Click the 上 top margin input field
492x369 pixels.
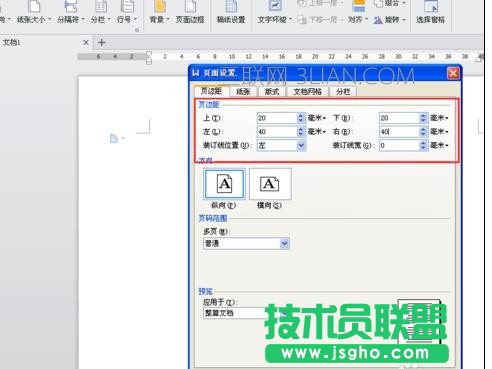click(277, 118)
